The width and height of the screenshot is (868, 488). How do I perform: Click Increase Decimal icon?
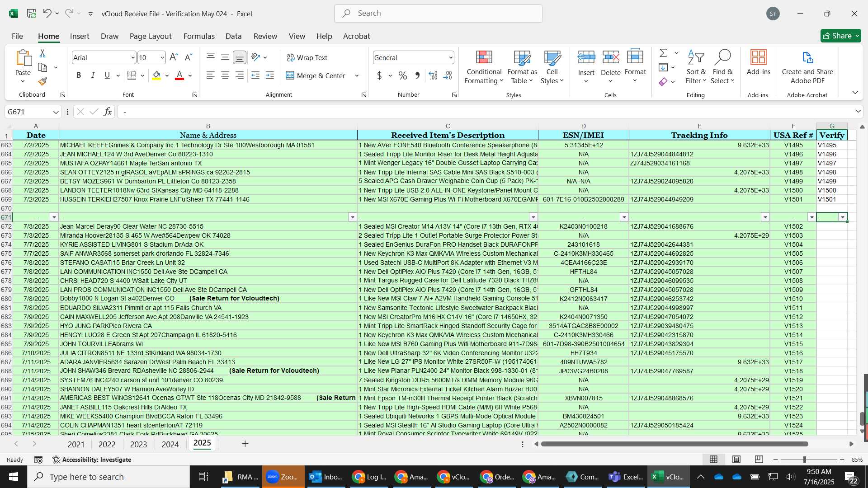[433, 75]
